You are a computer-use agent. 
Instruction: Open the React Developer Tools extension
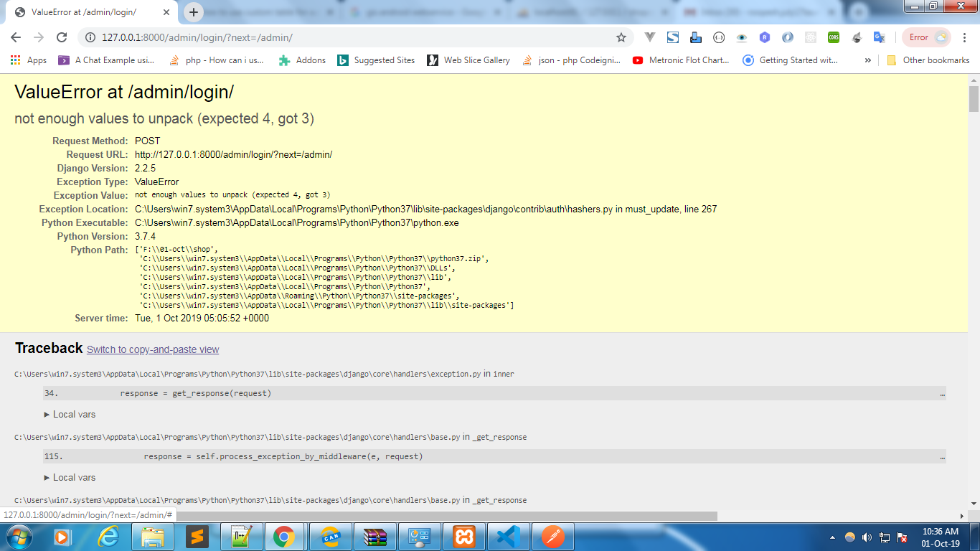811,37
